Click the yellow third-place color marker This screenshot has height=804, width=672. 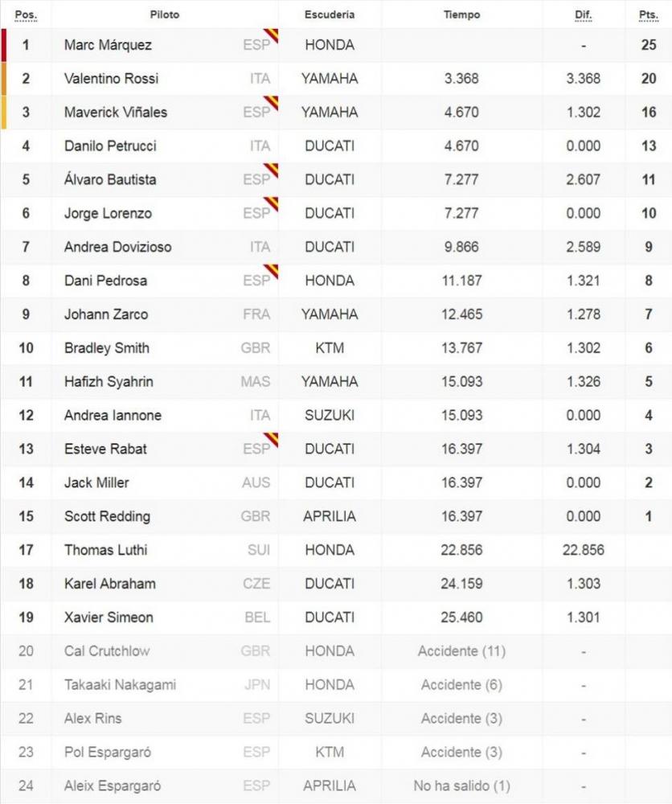4,113
